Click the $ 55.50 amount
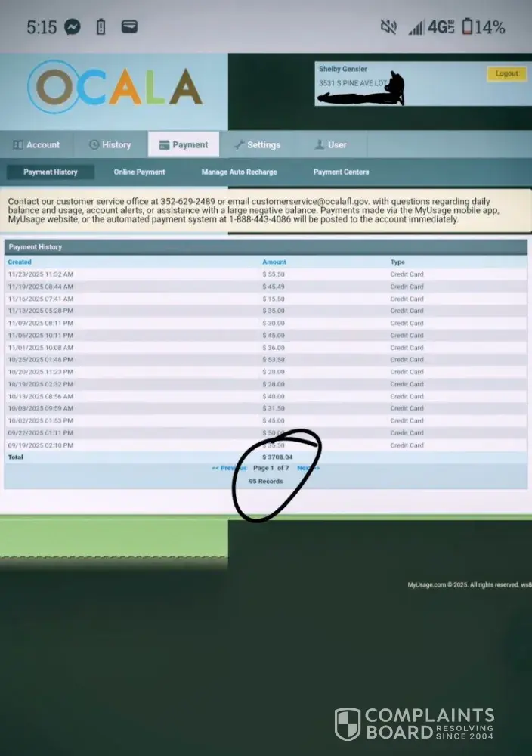The image size is (532, 756). pos(274,274)
